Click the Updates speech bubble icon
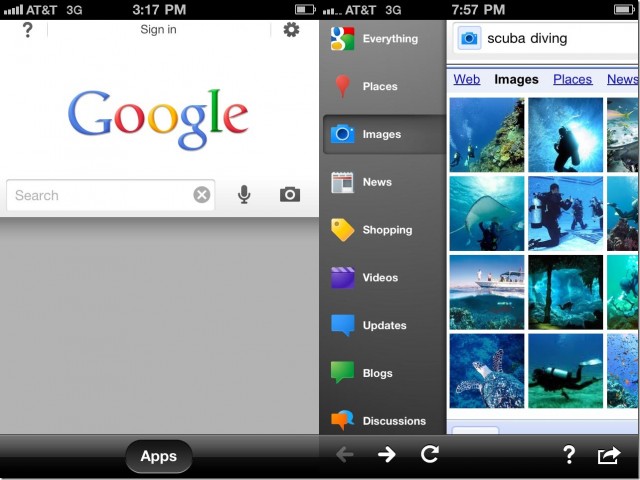Screen dimensions: 640x480 pos(342,325)
